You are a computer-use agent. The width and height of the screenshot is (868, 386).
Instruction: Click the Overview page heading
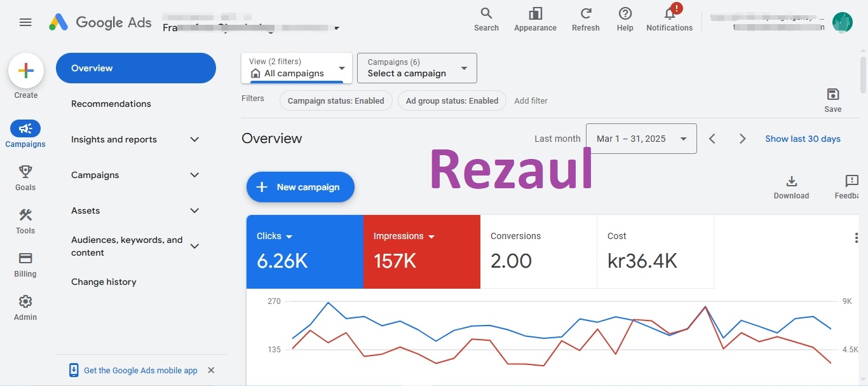pos(272,138)
